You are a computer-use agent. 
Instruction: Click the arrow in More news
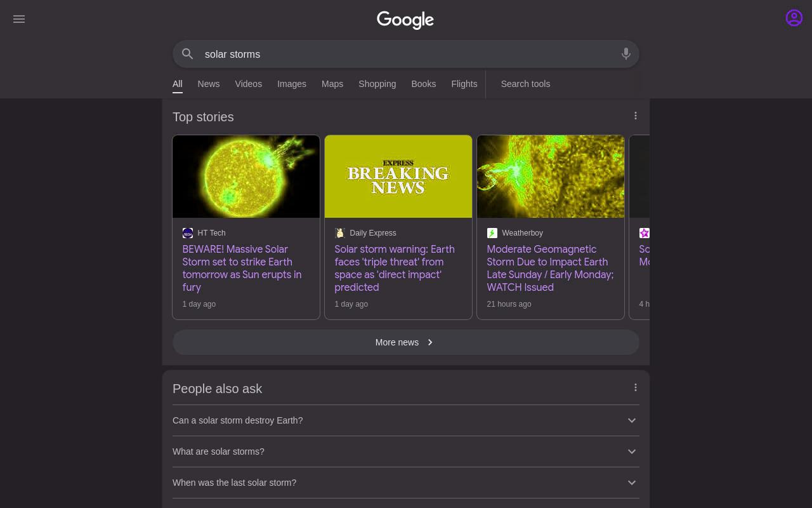(430, 342)
